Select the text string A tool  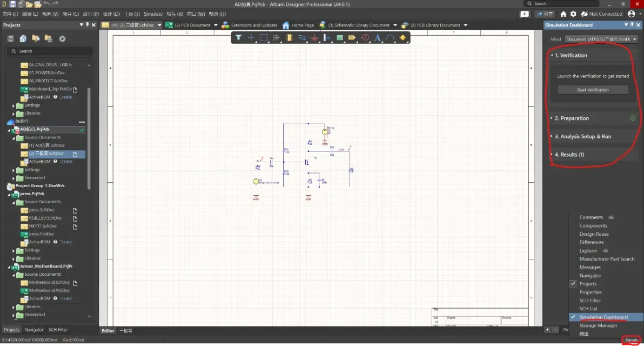point(378,38)
